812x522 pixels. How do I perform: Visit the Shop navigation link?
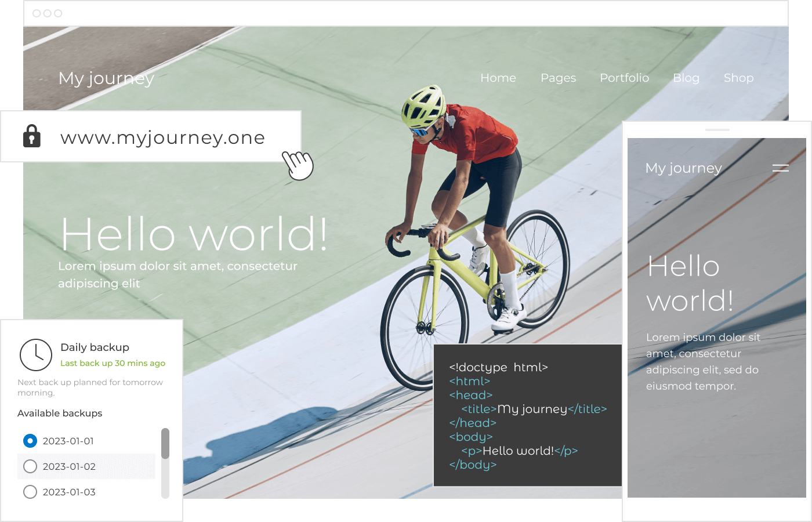click(x=739, y=78)
